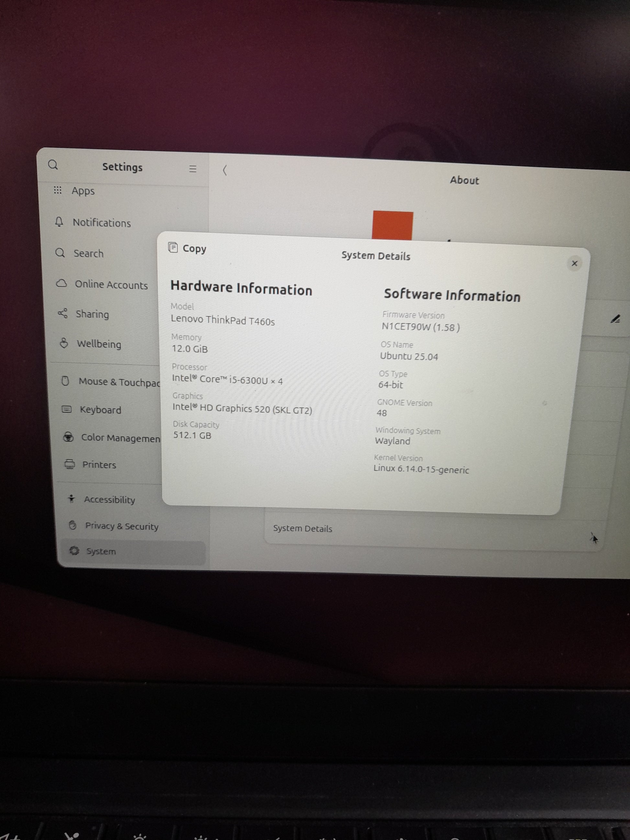Click the Copy button label
This screenshot has width=630, height=840.
tap(195, 249)
